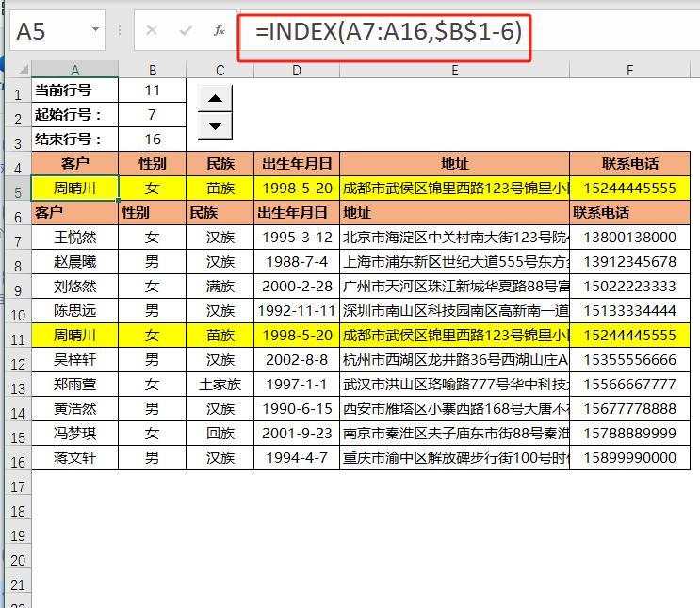Select 地址 header in row 6

tap(454, 213)
